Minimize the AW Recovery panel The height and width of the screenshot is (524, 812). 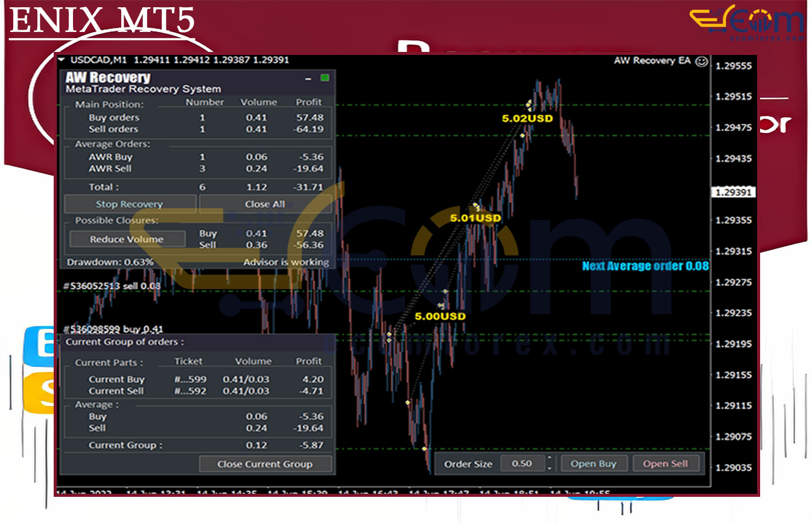pyautogui.click(x=308, y=78)
